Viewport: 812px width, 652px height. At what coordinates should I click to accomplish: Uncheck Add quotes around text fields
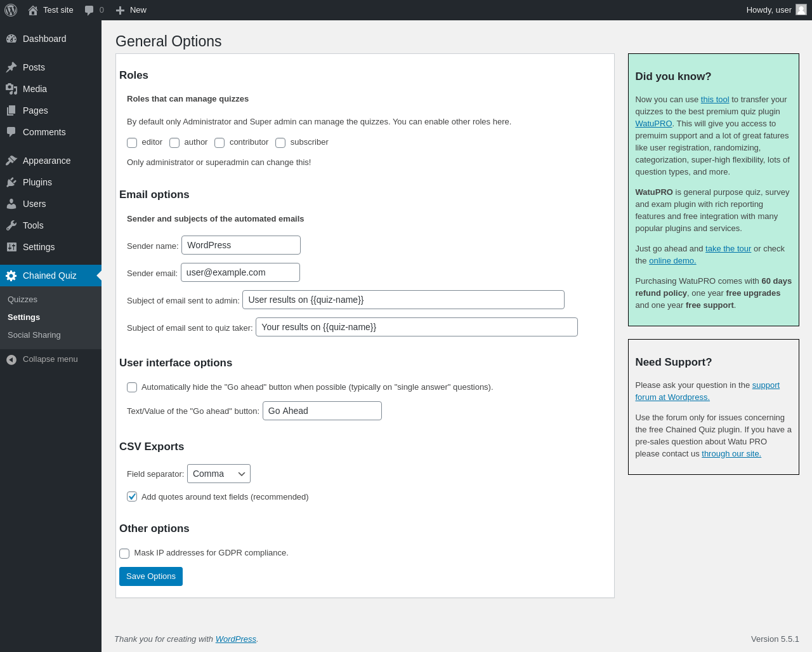click(132, 496)
